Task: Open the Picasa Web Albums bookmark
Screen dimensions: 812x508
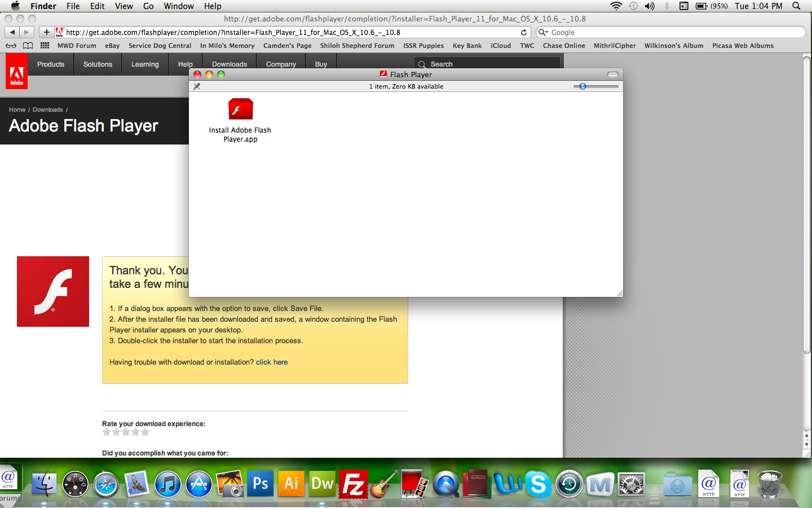Action: point(743,46)
